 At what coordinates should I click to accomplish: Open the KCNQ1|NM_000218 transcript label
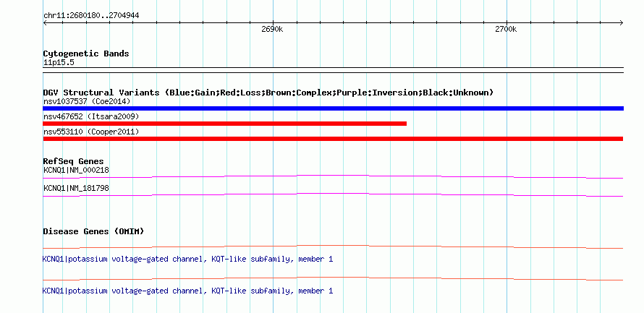pyautogui.click(x=76, y=170)
